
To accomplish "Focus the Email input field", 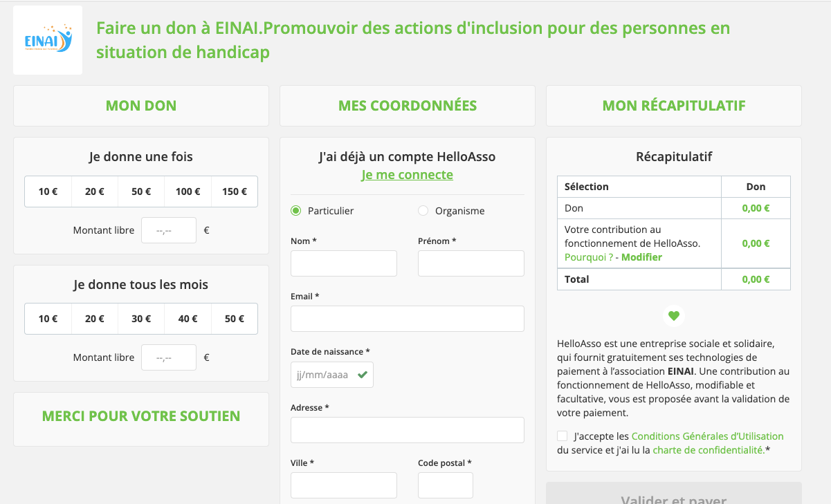I will (407, 319).
